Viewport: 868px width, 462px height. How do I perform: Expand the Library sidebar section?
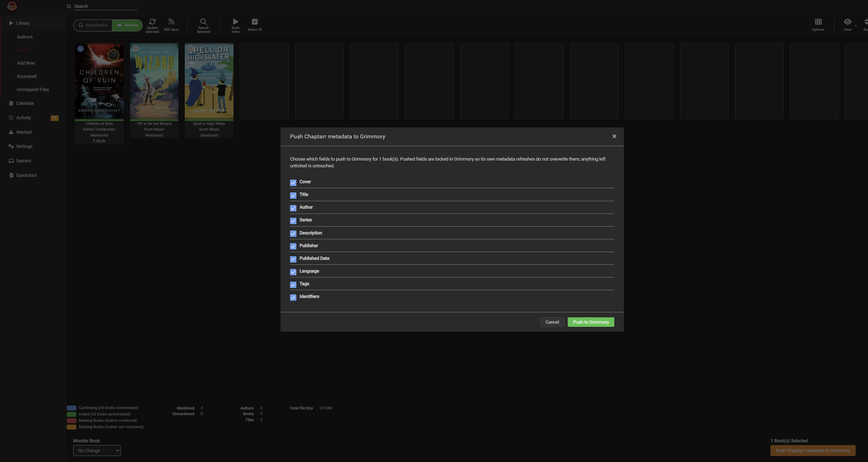[x=33, y=23]
